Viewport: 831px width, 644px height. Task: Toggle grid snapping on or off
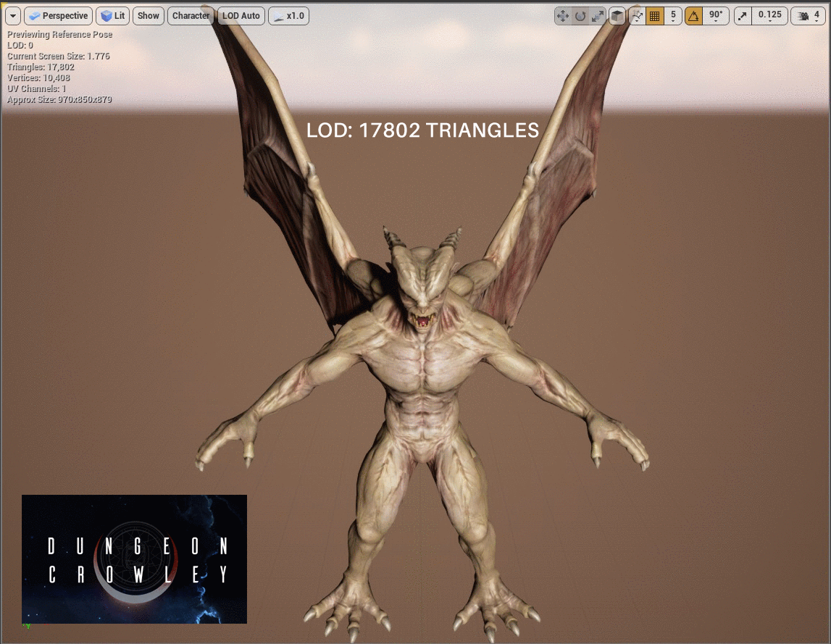655,16
